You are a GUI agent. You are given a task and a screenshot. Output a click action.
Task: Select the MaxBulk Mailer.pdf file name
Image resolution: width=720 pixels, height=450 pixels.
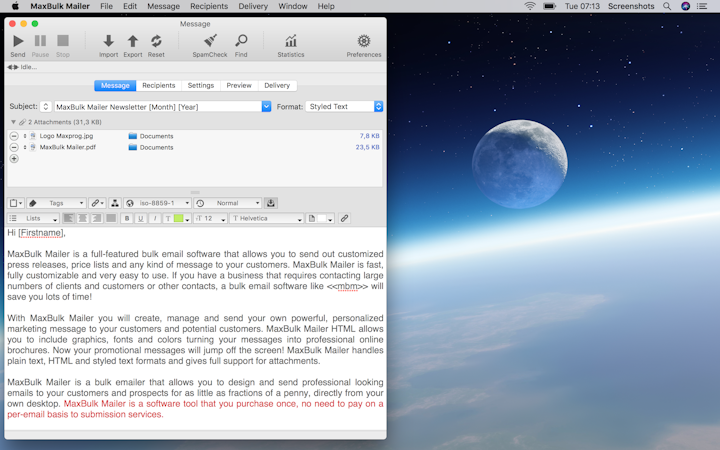coord(68,147)
